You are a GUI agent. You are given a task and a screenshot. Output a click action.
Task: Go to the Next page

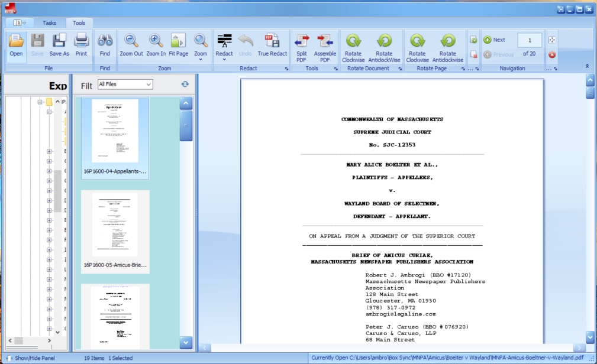coord(495,40)
